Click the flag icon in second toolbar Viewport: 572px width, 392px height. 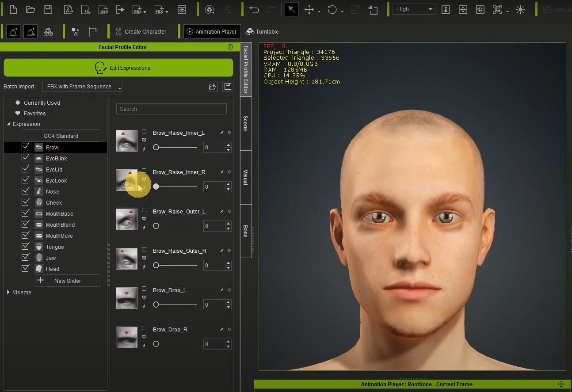[92, 32]
